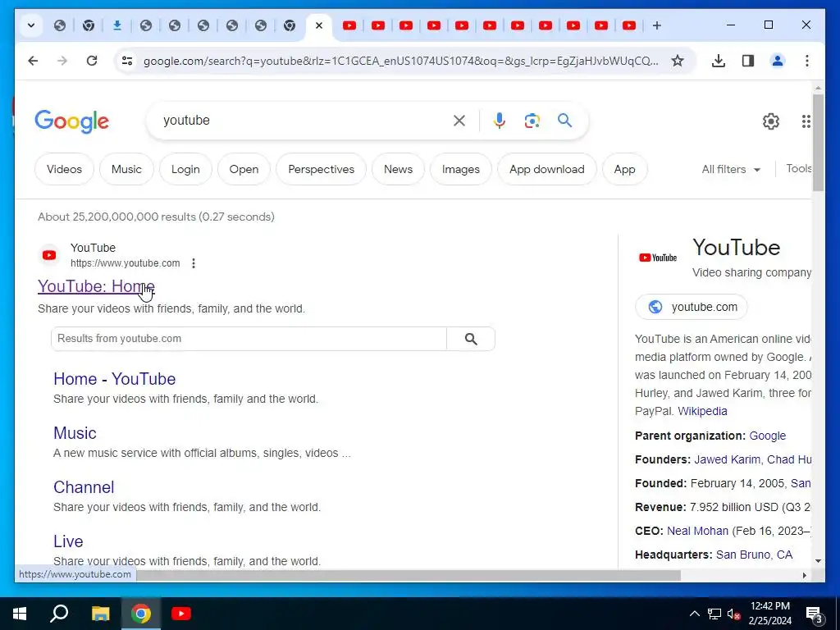840x630 pixels.
Task: Click into the youtube search query field
Action: pyautogui.click(x=305, y=121)
